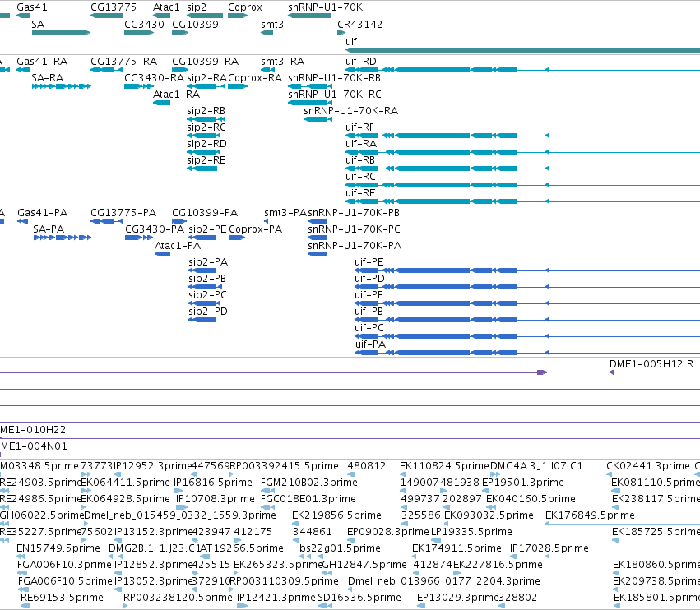The image size is (700, 610).
Task: Click transcript sip2-RE label
Action: pyautogui.click(x=206, y=160)
